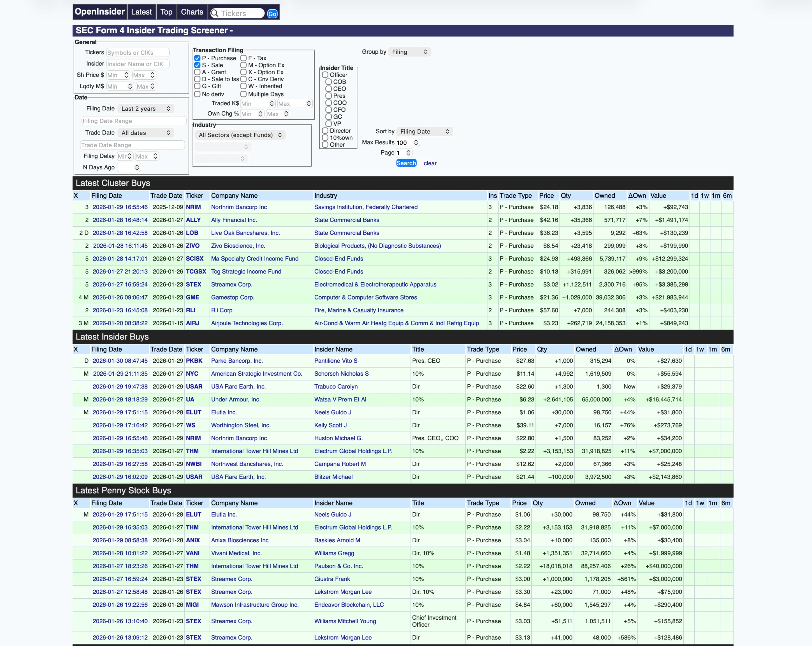The image size is (812, 646).
Task: Open the Latest menu tab
Action: point(141,12)
